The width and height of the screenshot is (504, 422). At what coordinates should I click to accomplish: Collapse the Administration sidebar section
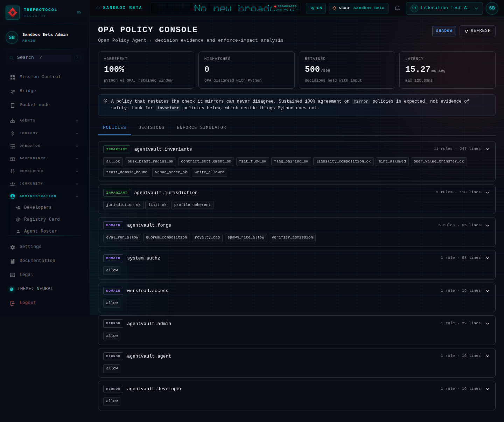[44, 196]
